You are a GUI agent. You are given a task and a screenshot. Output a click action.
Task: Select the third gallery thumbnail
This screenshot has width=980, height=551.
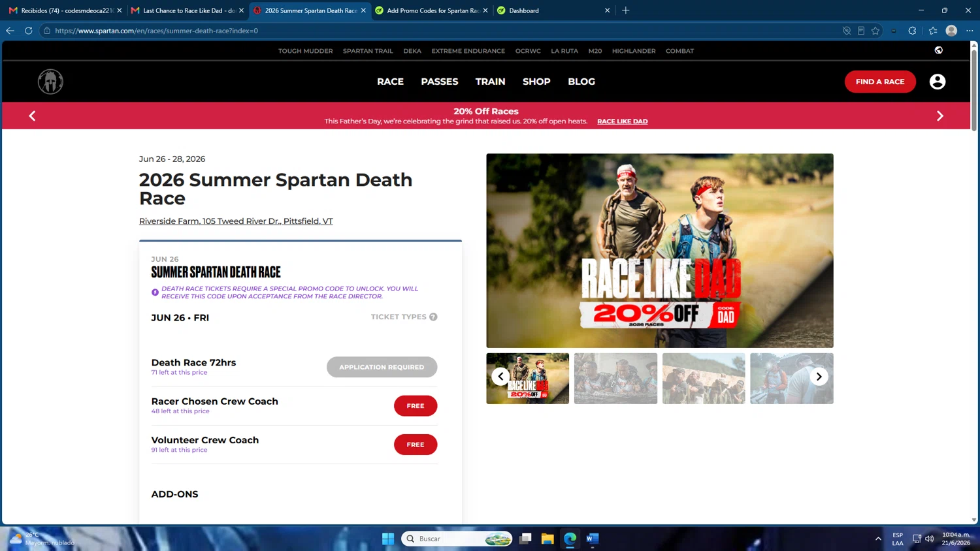pos(704,379)
